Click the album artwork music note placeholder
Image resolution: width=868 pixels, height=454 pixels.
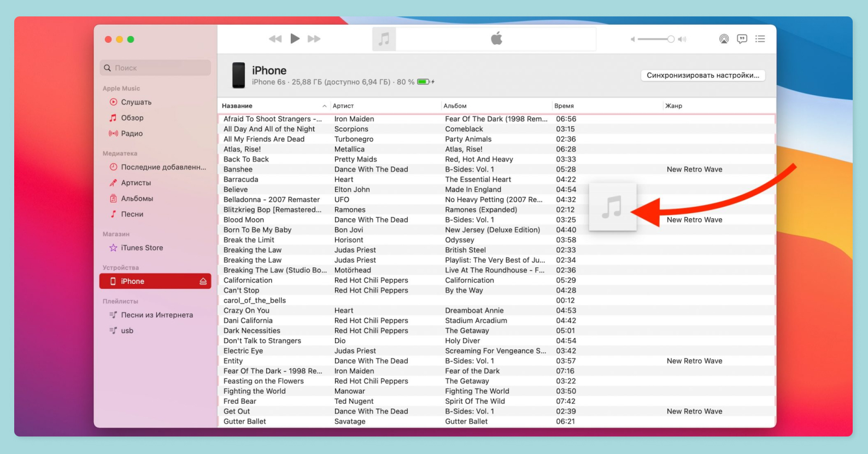384,39
